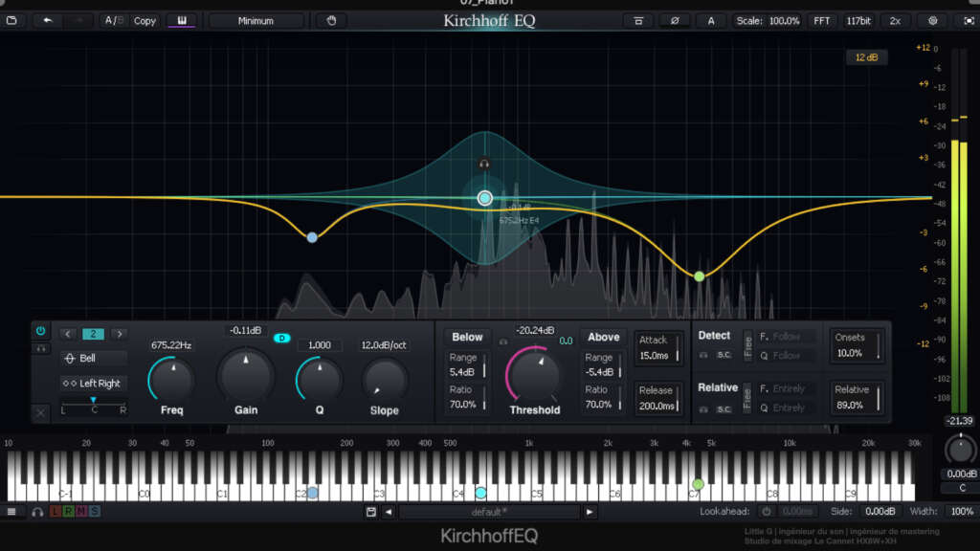Click the Copy button
Screen dimensions: 980x551
(x=145, y=21)
